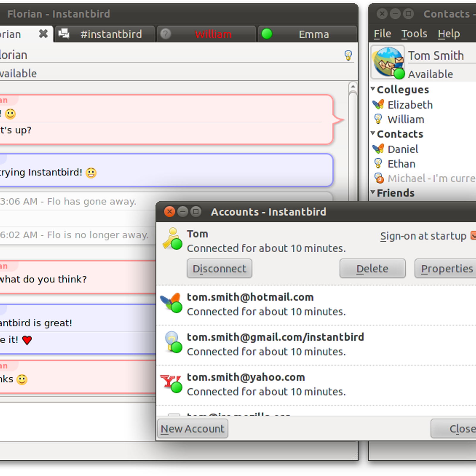The image size is (476, 476).
Task: Click the 'what do you think?' message
Action: (43, 279)
